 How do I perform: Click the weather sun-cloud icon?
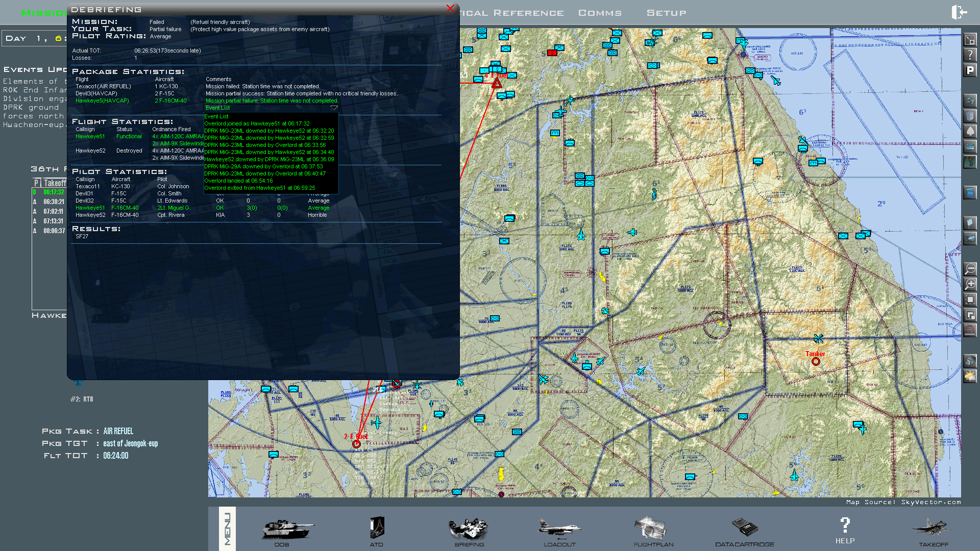pos(970,377)
